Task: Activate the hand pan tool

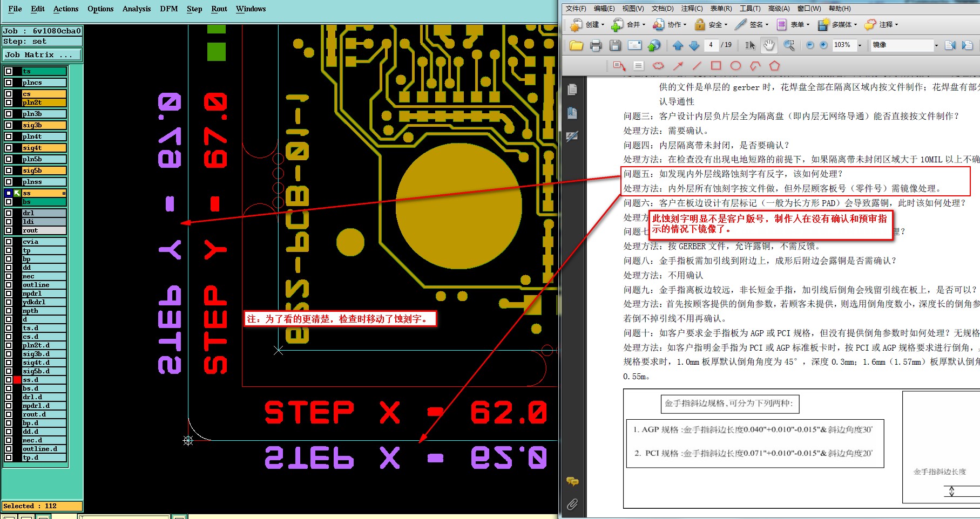Action: click(x=769, y=45)
